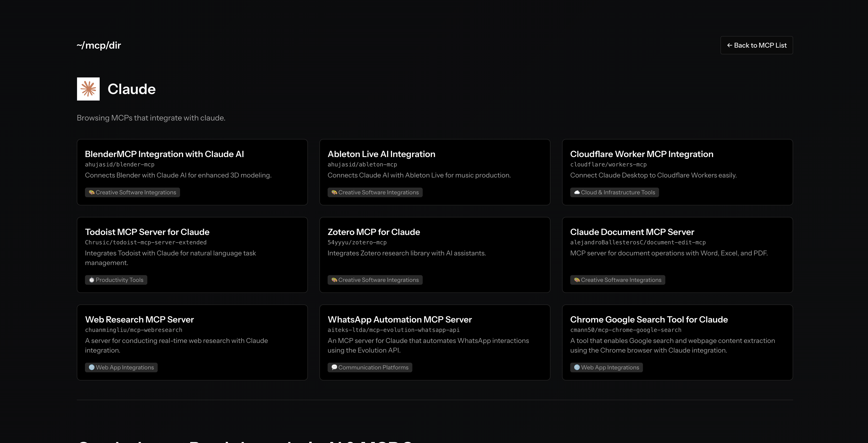Open Web Research MCP Server card

pyautogui.click(x=139, y=319)
